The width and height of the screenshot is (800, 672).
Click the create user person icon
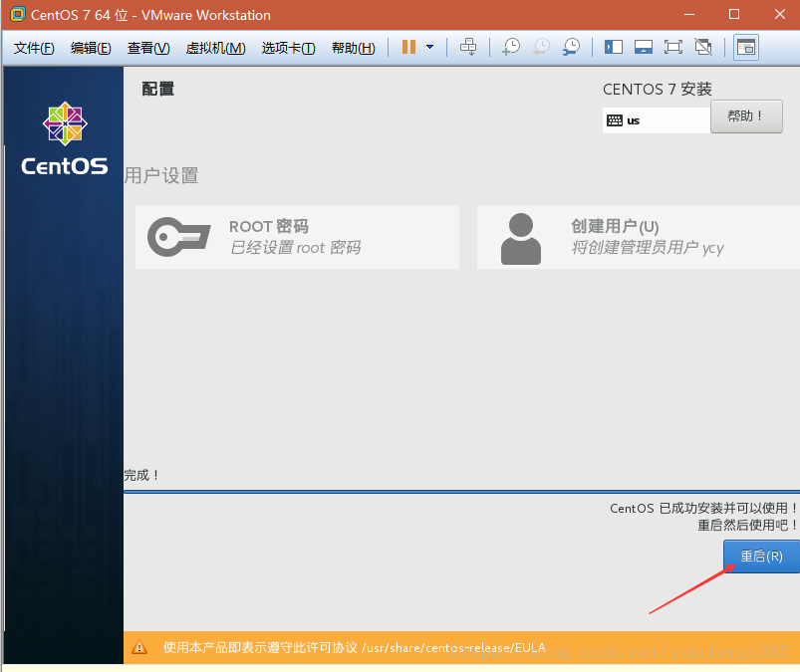pyautogui.click(x=520, y=239)
